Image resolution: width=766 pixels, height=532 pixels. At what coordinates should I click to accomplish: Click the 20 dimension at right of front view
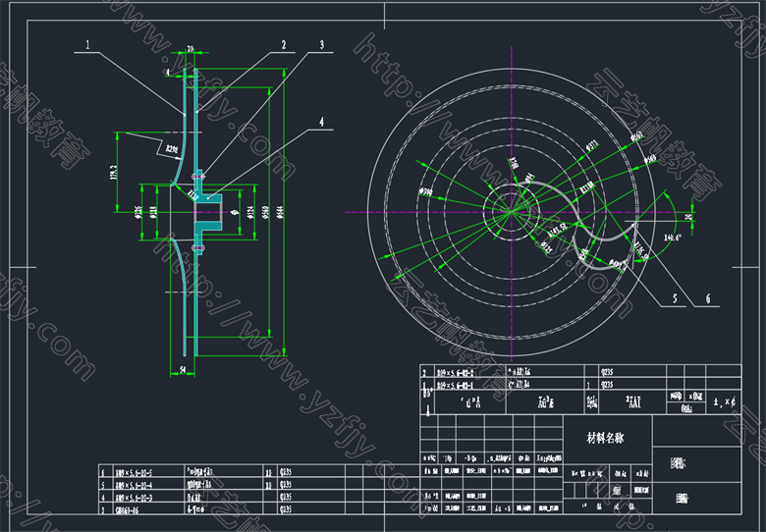click(689, 217)
